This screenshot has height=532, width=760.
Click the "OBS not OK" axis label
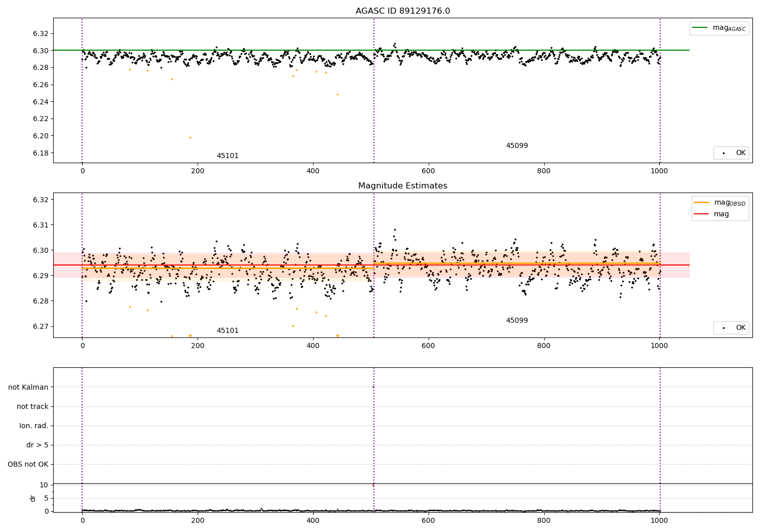point(28,465)
